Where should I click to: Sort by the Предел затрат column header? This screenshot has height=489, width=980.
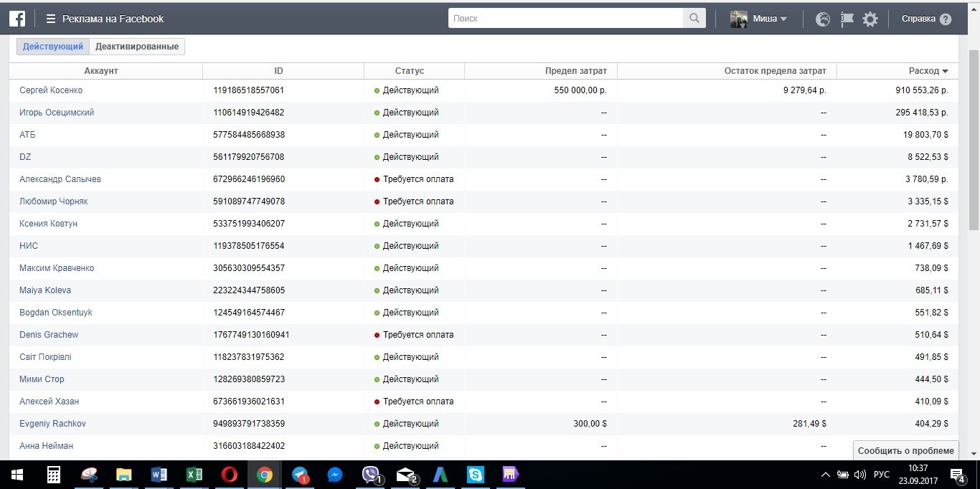(576, 71)
